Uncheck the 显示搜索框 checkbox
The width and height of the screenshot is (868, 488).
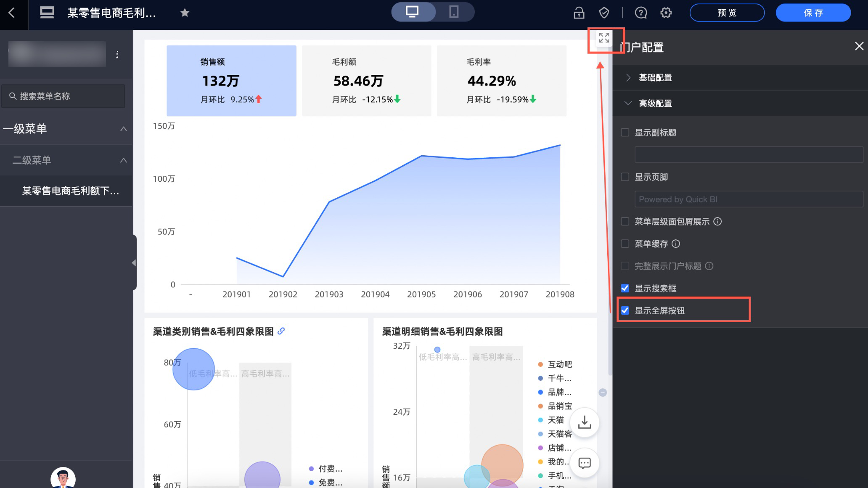(x=625, y=288)
